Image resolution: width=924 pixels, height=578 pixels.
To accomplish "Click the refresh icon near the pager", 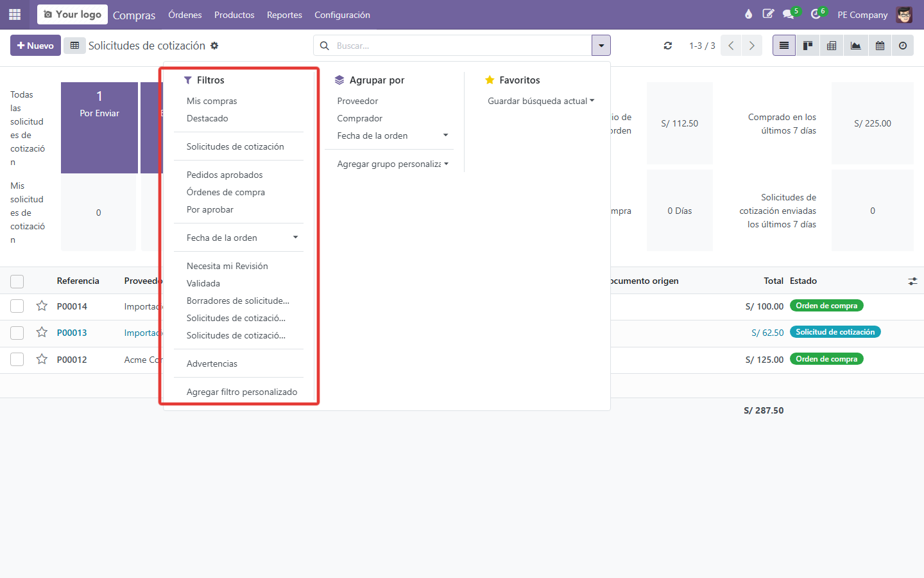I will pyautogui.click(x=668, y=46).
